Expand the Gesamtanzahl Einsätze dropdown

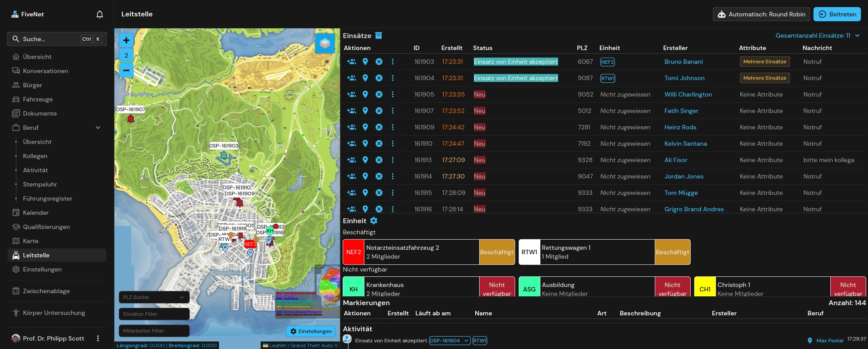pos(817,35)
